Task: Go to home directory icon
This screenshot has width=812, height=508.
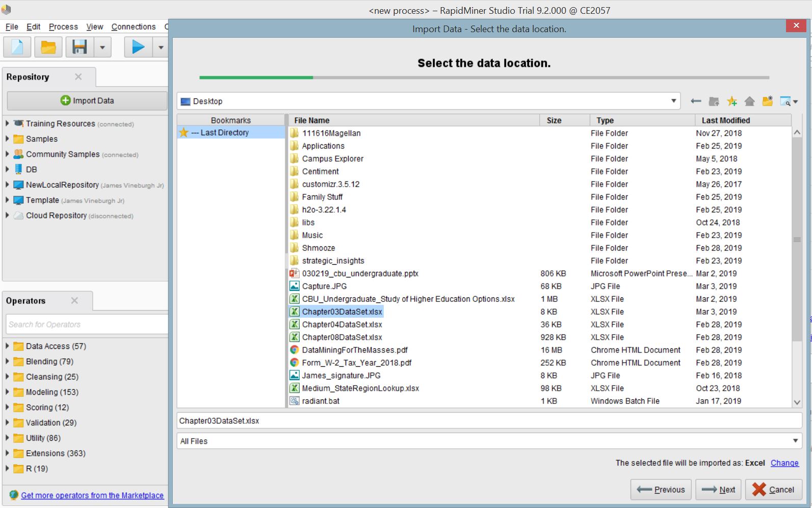Action: 749,101
